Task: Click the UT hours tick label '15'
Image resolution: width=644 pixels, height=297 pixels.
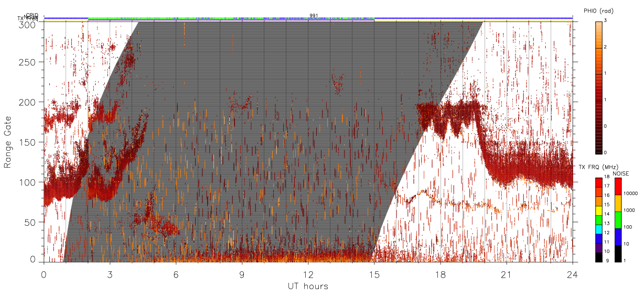Action: tap(374, 274)
